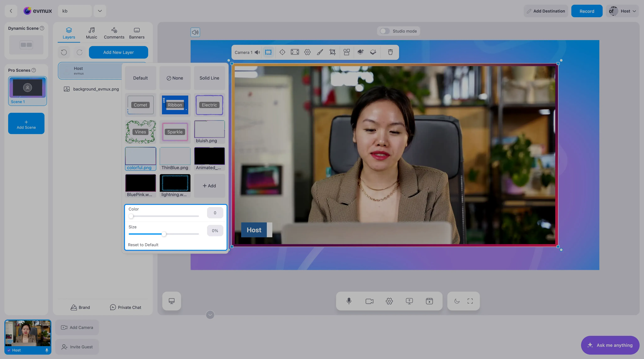Click the stage speaker audio icon
Viewport: 644px width, 359px height.
point(195,32)
